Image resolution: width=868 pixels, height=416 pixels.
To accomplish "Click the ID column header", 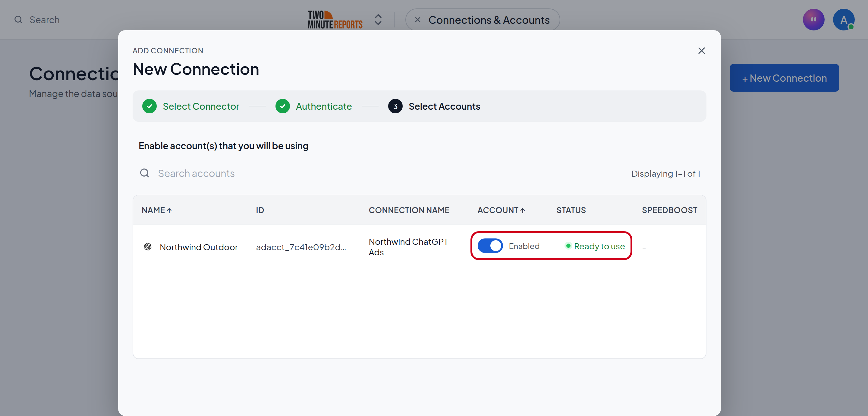I will pos(260,210).
